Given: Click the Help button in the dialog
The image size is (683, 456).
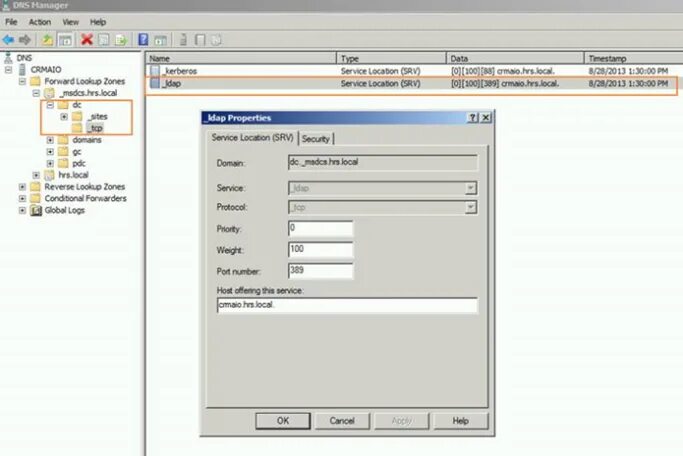Looking at the screenshot, I should coord(460,421).
